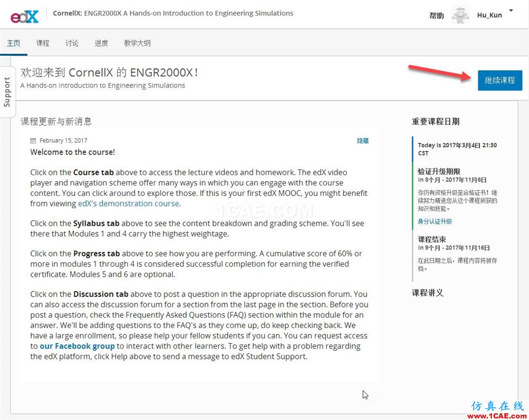Open the Hu_Kun user avatar
This screenshot has height=420, width=529.
click(x=460, y=15)
